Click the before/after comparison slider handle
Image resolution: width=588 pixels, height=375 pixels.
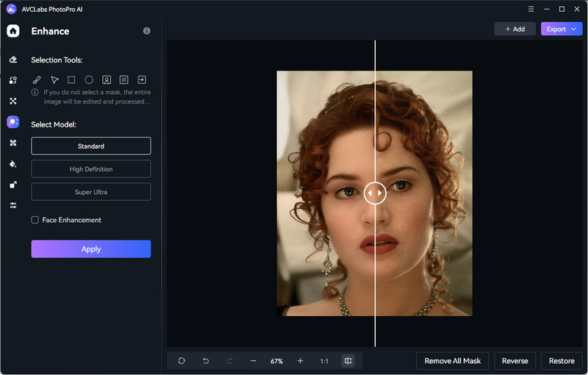pos(375,193)
